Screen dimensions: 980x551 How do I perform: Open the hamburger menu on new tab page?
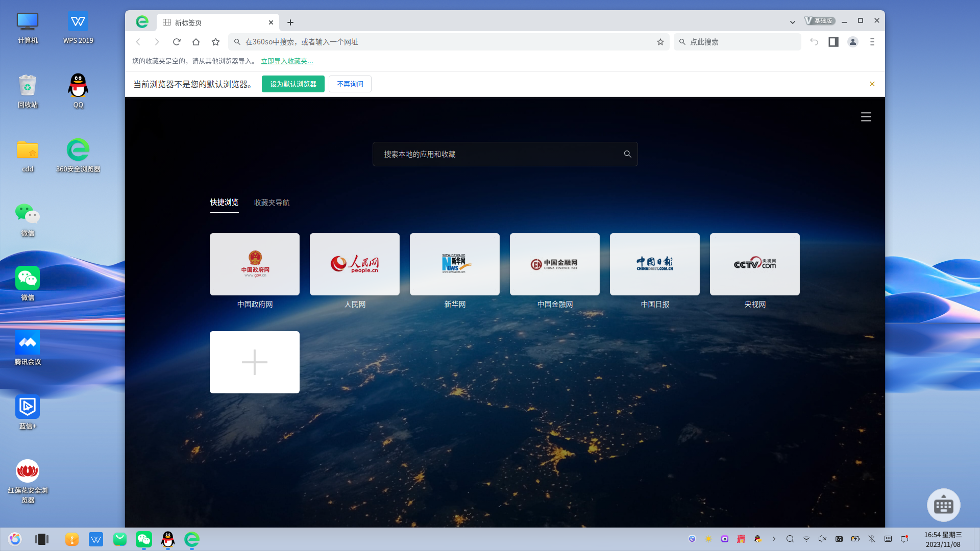pos(866,117)
